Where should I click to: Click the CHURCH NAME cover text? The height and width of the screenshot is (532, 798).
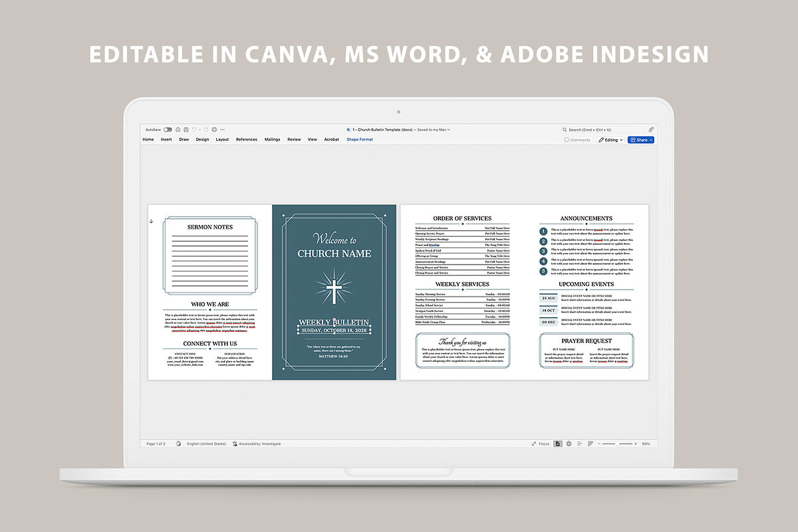pyautogui.click(x=334, y=253)
